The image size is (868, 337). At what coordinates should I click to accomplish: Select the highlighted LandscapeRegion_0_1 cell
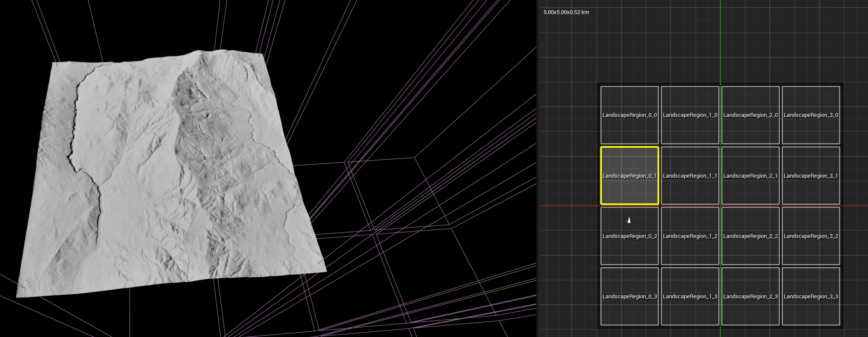(629, 176)
